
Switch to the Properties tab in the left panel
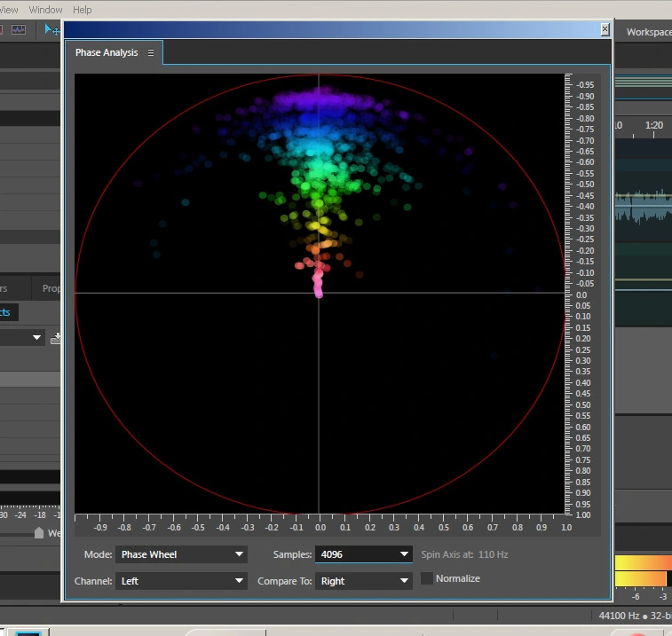[x=51, y=288]
